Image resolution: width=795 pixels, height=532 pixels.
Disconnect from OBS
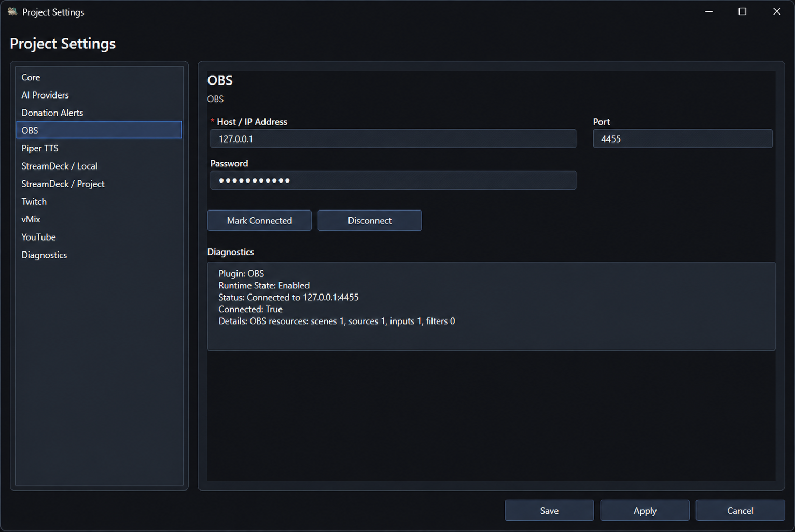pyautogui.click(x=370, y=220)
